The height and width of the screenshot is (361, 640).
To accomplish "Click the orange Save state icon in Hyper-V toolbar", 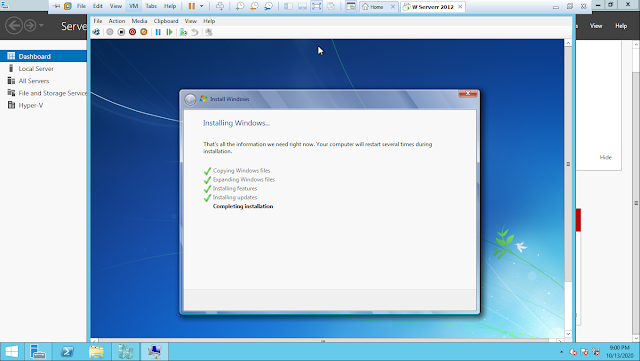I will pos(144,32).
